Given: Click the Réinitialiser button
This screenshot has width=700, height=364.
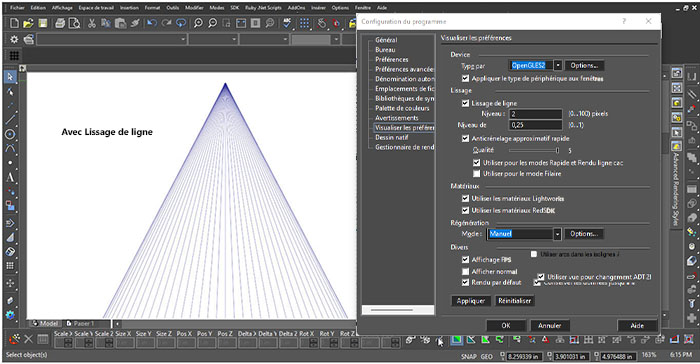Looking at the screenshot, I should (x=515, y=301).
